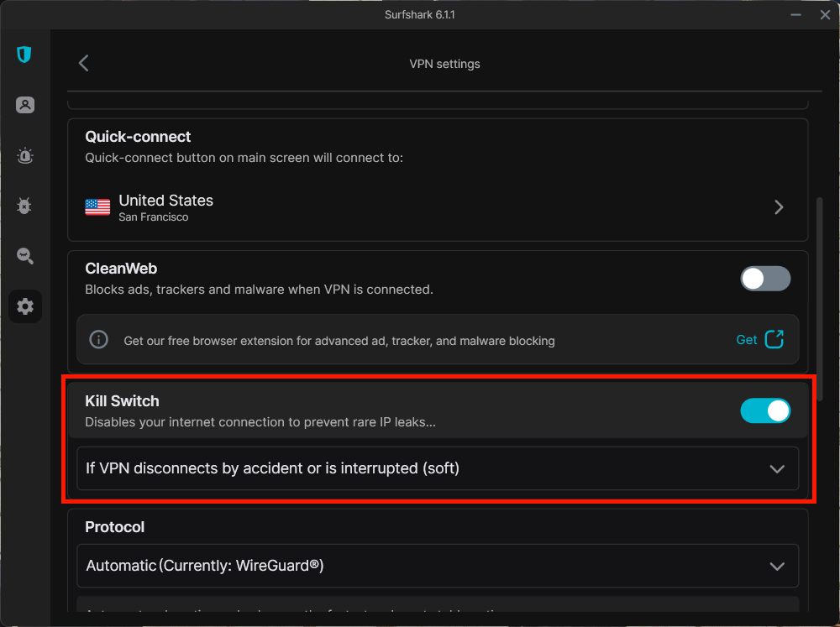Click the United States flag swatch
Image resolution: width=840 pixels, height=627 pixels.
[97, 206]
